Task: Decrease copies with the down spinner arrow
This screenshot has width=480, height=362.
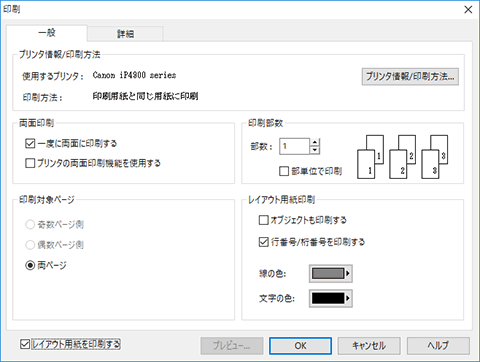Action: tap(315, 150)
